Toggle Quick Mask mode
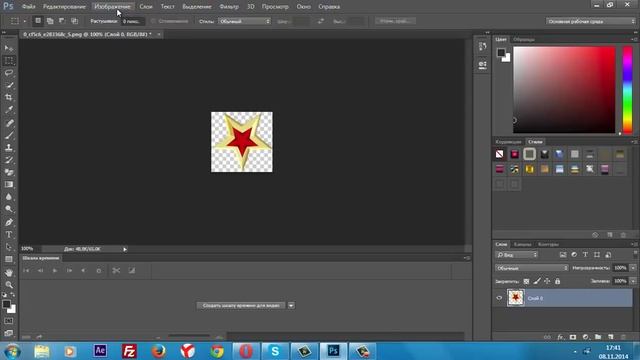Viewport: 640px width, 360px height. point(9,321)
